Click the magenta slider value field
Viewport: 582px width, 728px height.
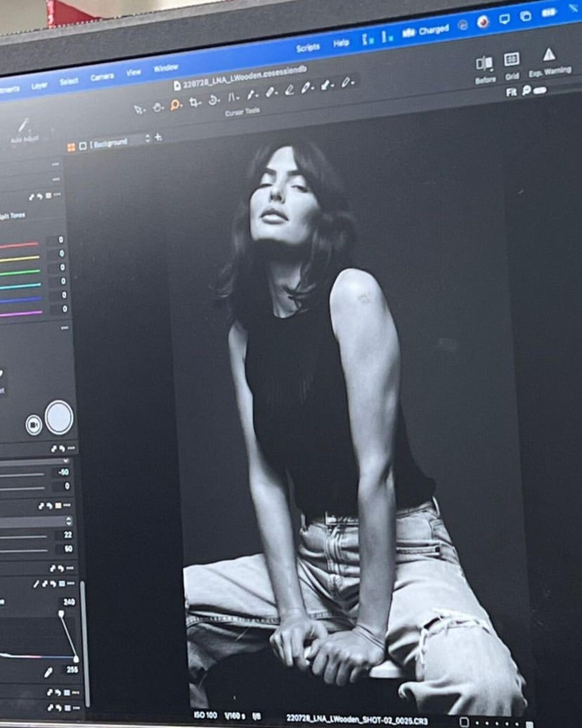click(59, 309)
